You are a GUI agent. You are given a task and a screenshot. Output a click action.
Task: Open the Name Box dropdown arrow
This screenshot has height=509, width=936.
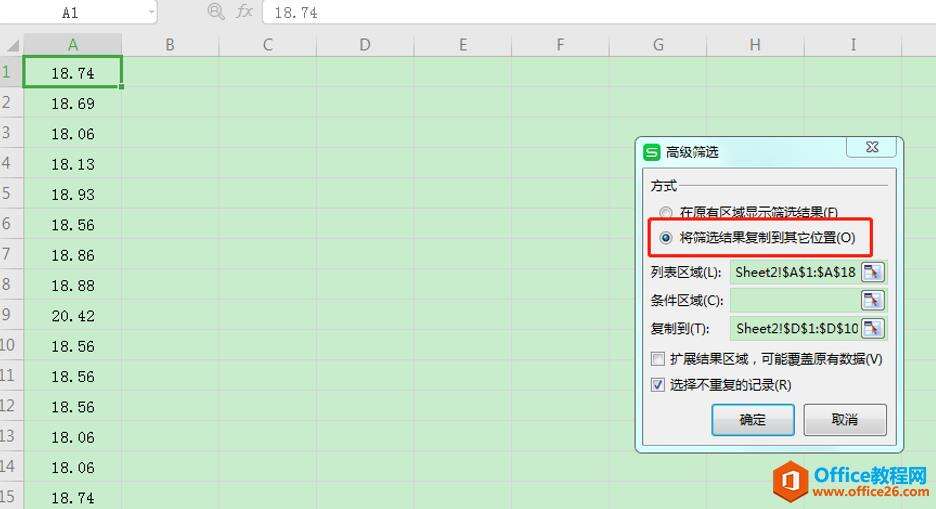tap(152, 12)
